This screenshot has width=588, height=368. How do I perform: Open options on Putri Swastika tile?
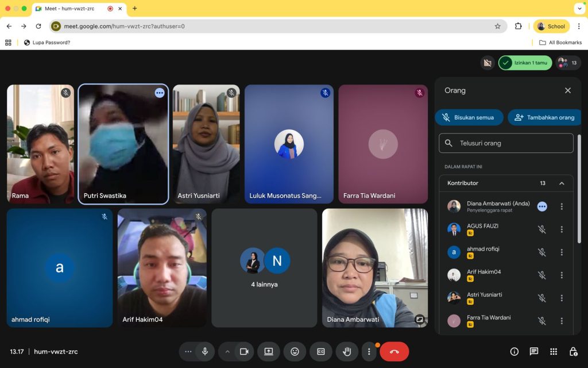[160, 93]
